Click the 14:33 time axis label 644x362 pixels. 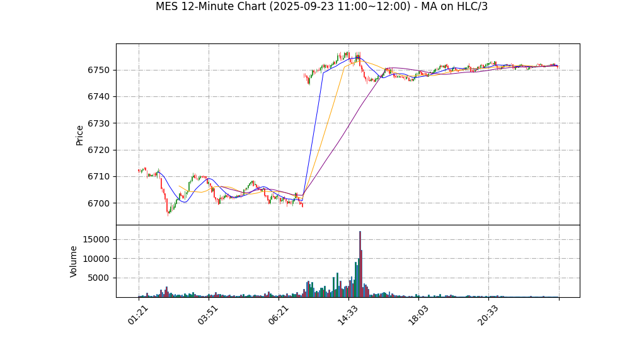pyautogui.click(x=347, y=315)
